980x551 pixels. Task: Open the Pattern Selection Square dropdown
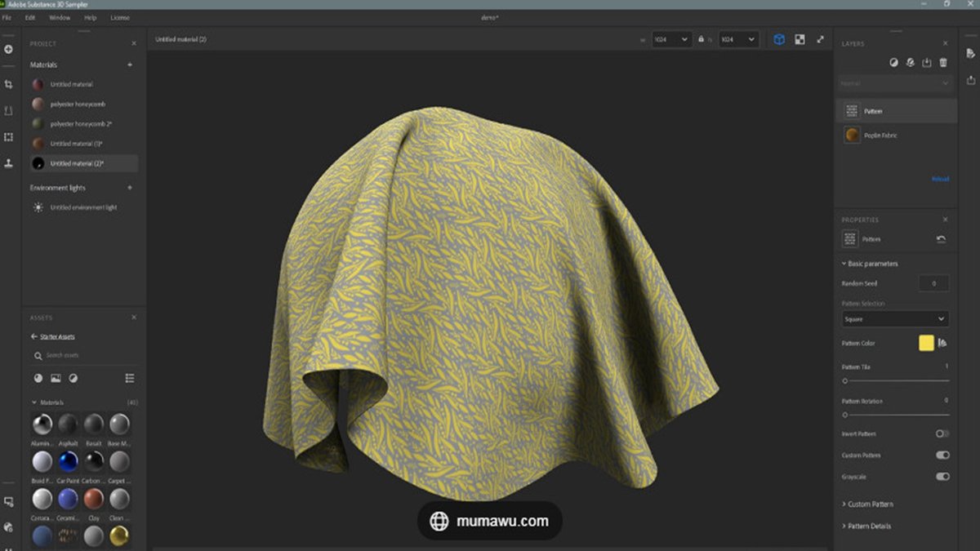(895, 319)
